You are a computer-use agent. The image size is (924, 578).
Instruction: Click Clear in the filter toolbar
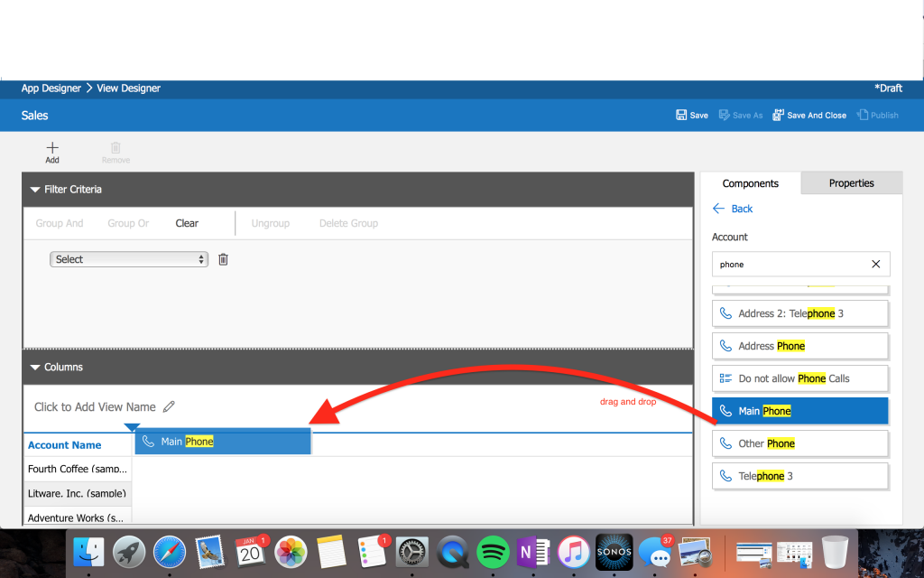(x=187, y=223)
